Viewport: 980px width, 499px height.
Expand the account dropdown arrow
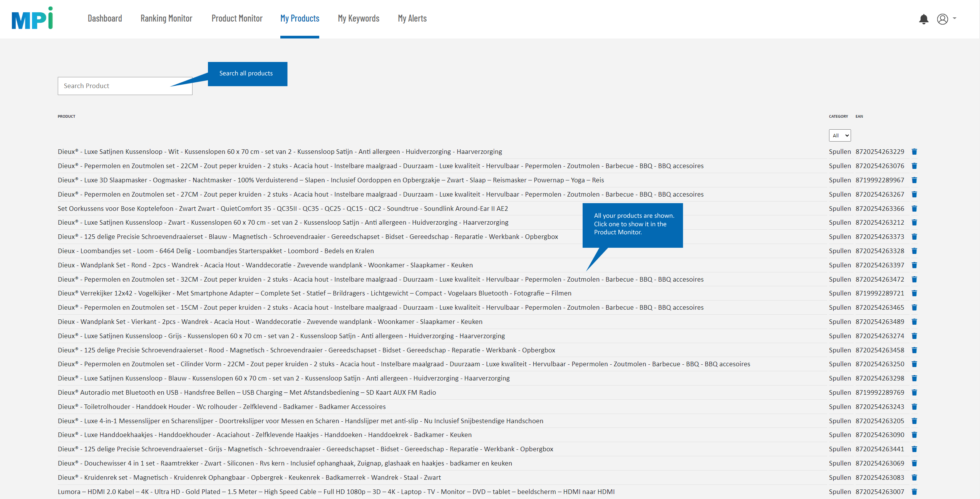click(955, 18)
